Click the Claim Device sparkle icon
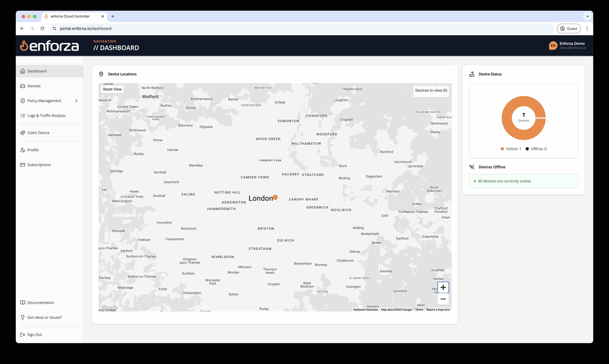The width and height of the screenshot is (609, 364). [x=23, y=133]
